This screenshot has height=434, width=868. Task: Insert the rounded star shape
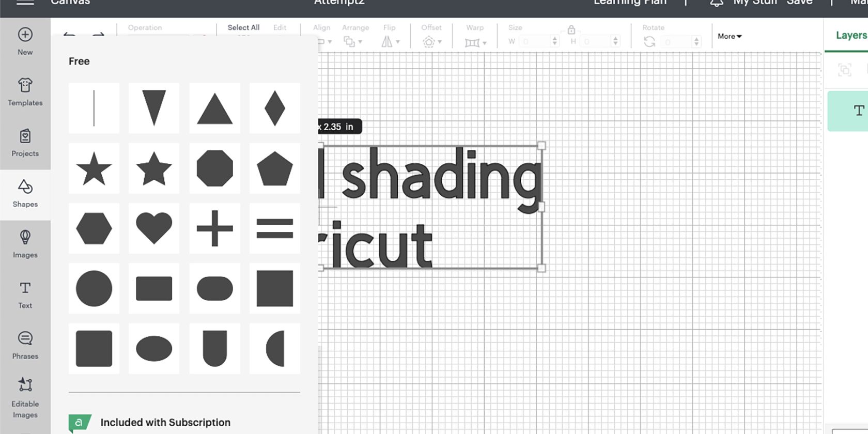click(154, 168)
